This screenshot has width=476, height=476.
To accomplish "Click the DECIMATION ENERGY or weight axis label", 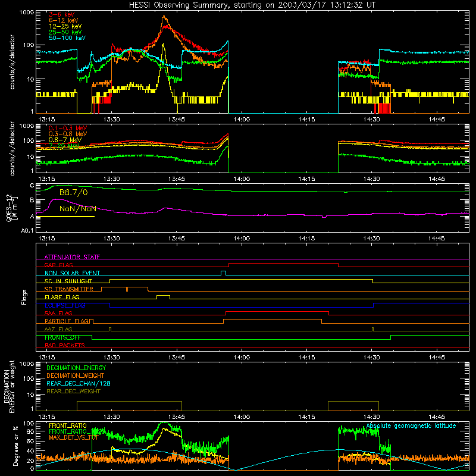I will pyautogui.click(x=10, y=386).
